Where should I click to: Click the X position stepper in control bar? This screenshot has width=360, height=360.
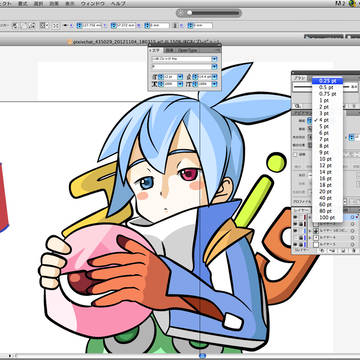79,26
